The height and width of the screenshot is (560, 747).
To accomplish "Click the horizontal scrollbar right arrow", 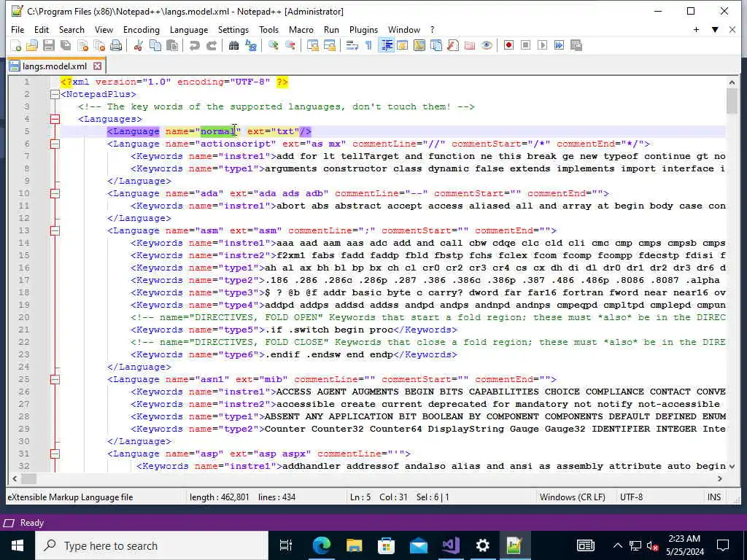I will pos(719,478).
